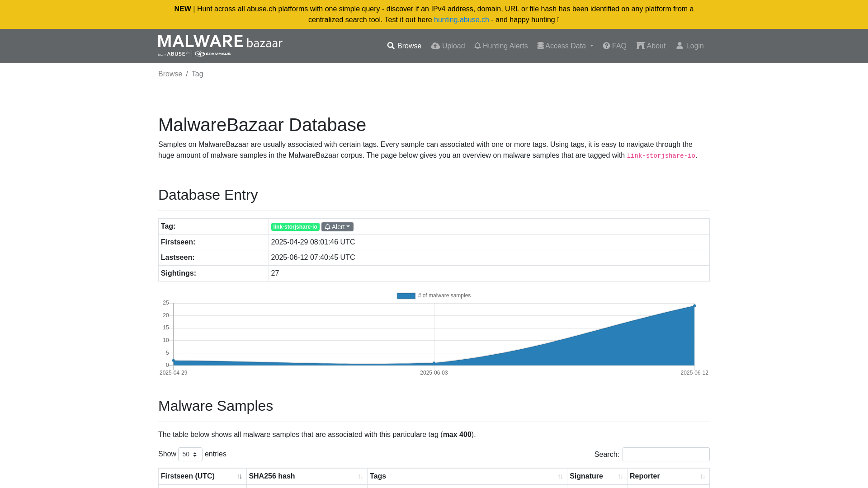This screenshot has width=868, height=488.
Task: Open the About menu item
Action: (651, 46)
